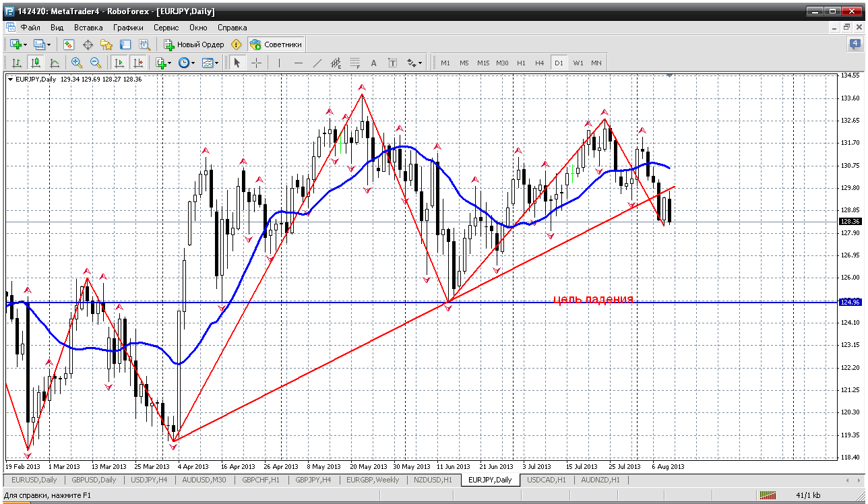Open the Графики menu
Screen dimensions: 868x504
129,28
